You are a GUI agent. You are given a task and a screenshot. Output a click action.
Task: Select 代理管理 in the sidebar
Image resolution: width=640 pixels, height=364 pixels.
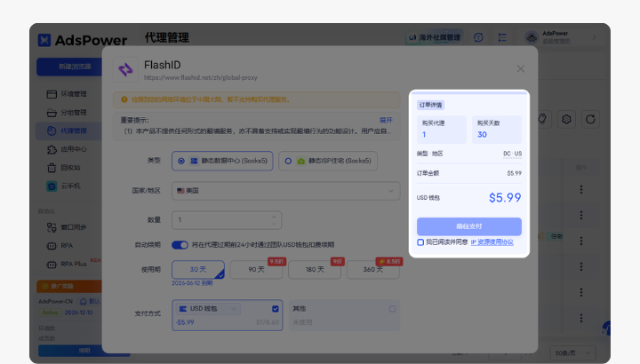[x=67, y=131]
